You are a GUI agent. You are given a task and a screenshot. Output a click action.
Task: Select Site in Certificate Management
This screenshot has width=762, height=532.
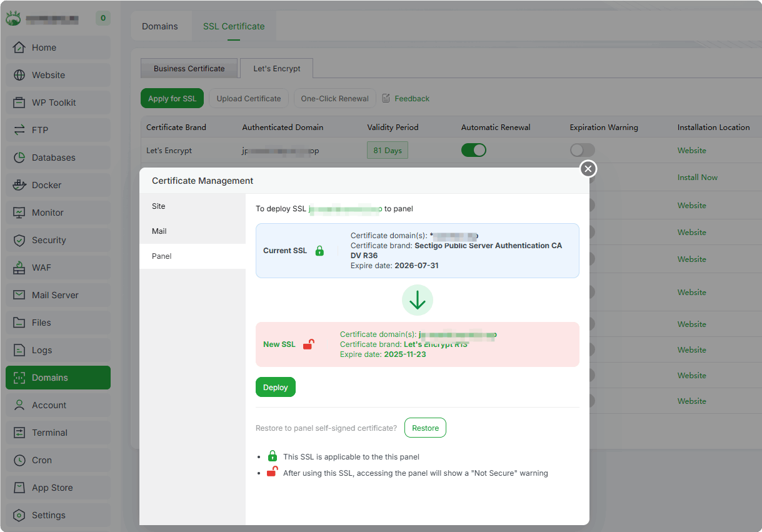click(x=193, y=206)
